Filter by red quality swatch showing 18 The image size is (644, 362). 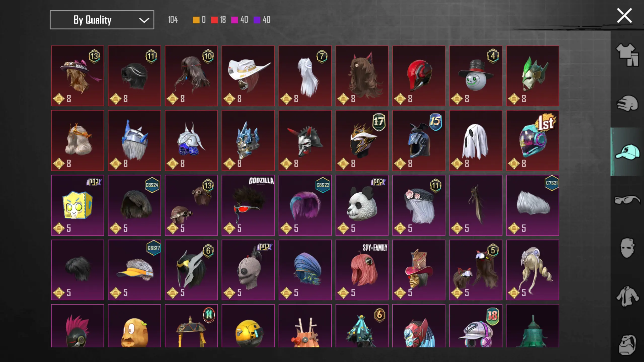(214, 20)
